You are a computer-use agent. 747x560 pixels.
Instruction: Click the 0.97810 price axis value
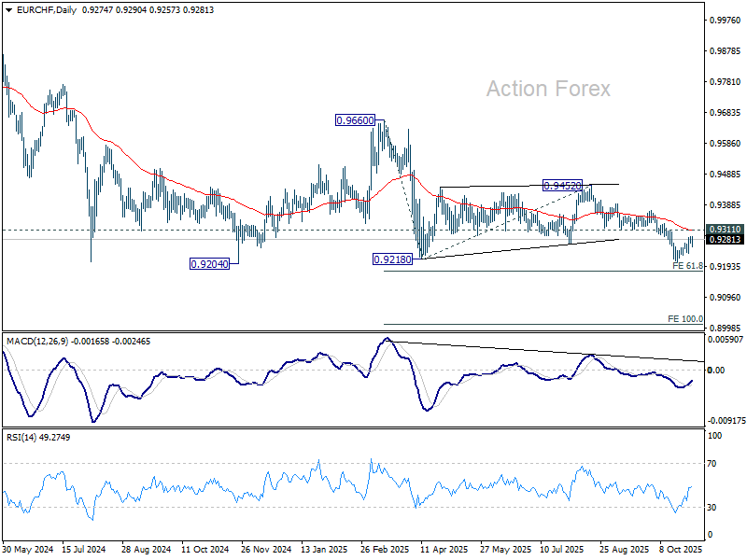(726, 82)
